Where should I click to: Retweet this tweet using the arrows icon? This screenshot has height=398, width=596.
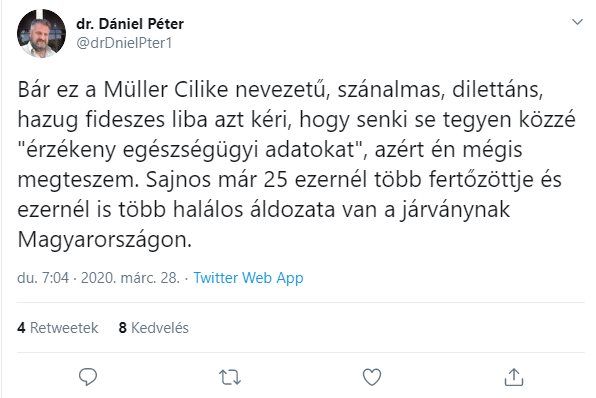pyautogui.click(x=230, y=377)
